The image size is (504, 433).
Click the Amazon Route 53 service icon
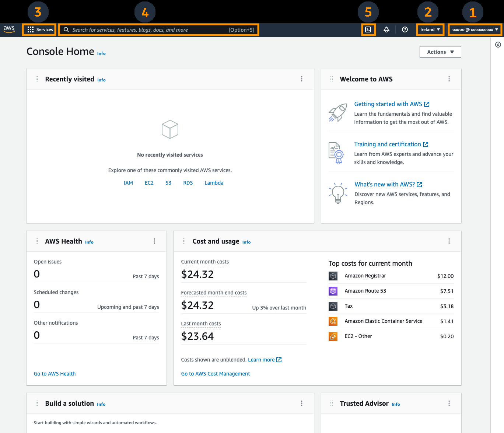[x=333, y=291]
